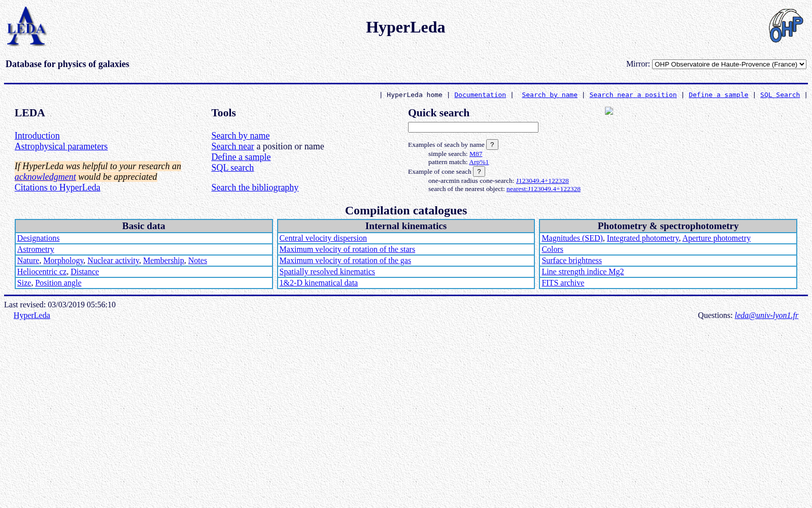Click the help button for cone search example
812x508 pixels.
click(479, 172)
